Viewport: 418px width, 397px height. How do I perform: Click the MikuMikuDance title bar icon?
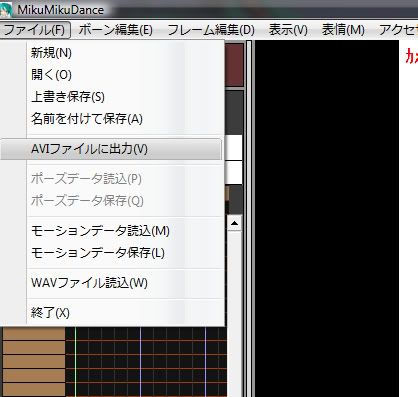coord(6,9)
